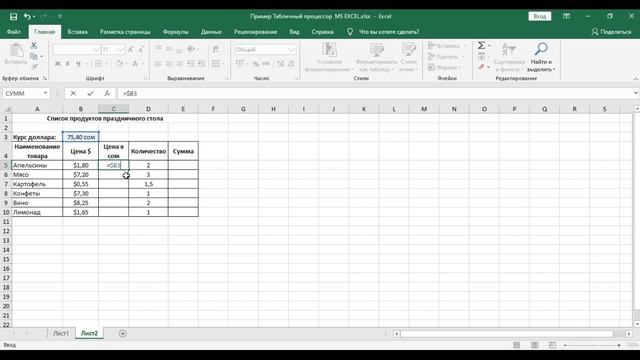Viewport: 640px width, 360px height.
Task: Select the cell containing Апельсины
Action: (37, 165)
